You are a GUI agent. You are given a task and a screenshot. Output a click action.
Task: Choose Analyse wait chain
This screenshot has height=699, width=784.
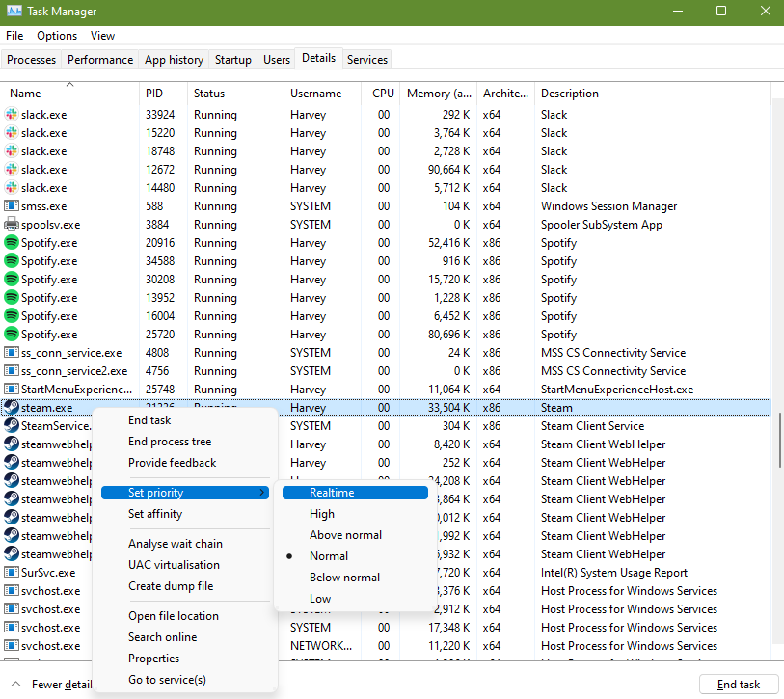[x=185, y=544]
